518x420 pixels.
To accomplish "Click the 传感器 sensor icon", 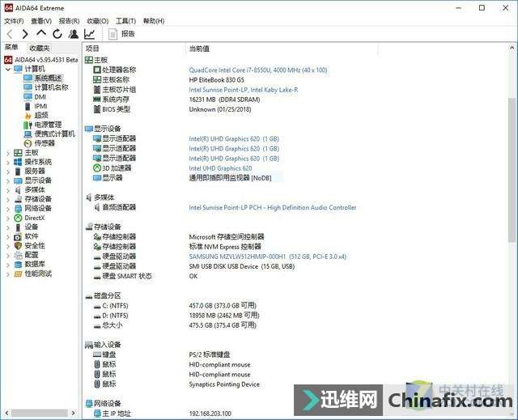I will point(28,143).
